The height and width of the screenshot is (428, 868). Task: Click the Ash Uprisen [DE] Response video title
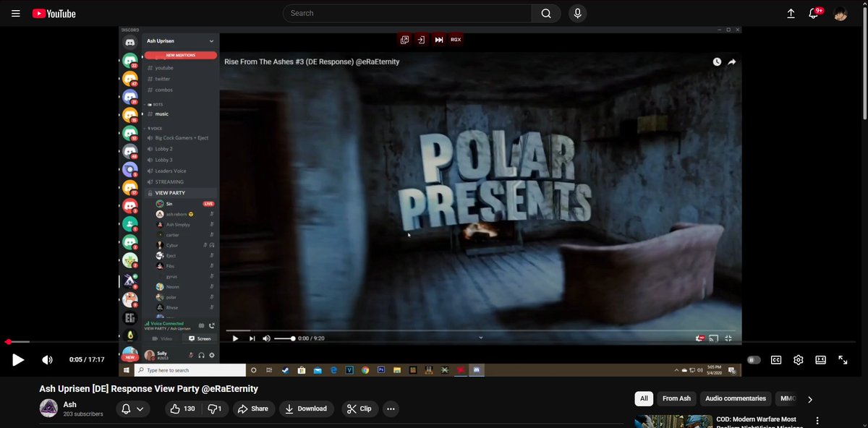point(148,388)
